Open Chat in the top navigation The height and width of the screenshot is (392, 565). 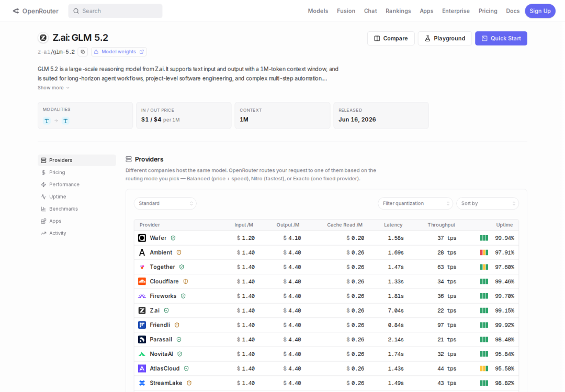[370, 11]
